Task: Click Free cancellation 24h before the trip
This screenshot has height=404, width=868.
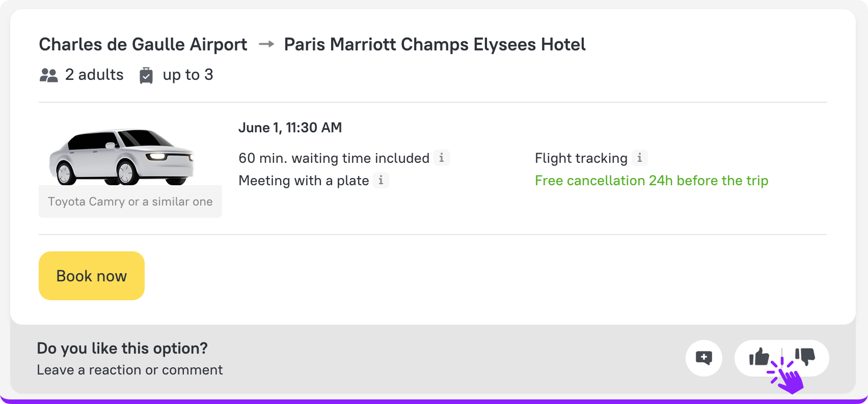Action: click(x=652, y=181)
